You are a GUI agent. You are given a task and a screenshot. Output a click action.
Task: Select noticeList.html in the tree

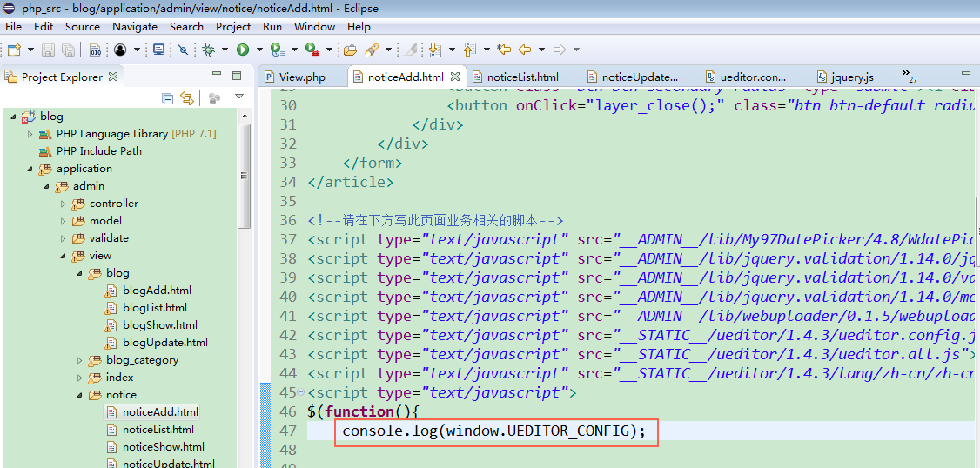pyautogui.click(x=158, y=430)
